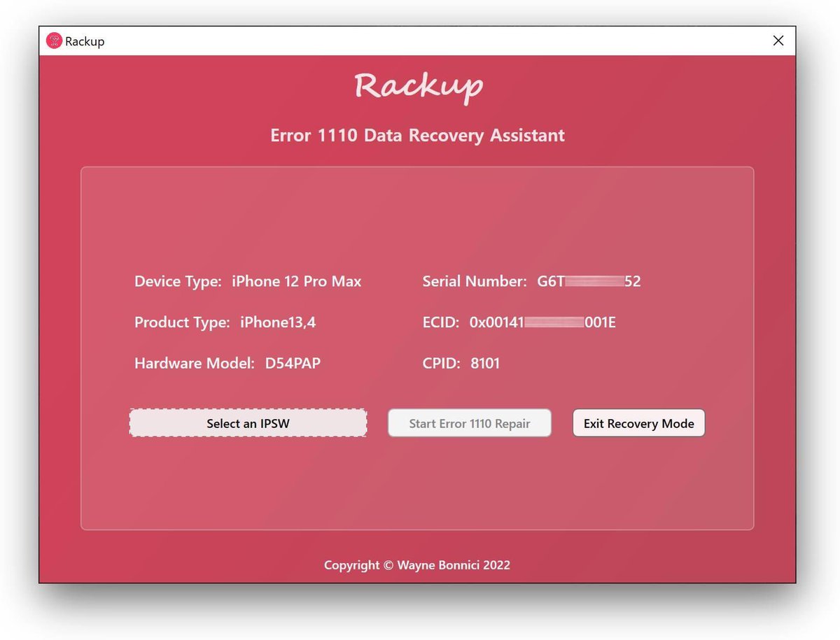Click the 'CPID:' label

click(442, 363)
